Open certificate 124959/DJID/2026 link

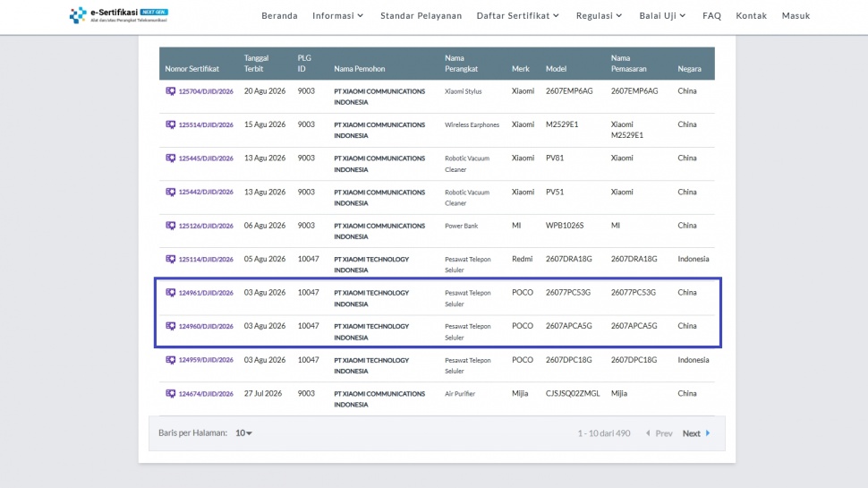pyautogui.click(x=206, y=360)
